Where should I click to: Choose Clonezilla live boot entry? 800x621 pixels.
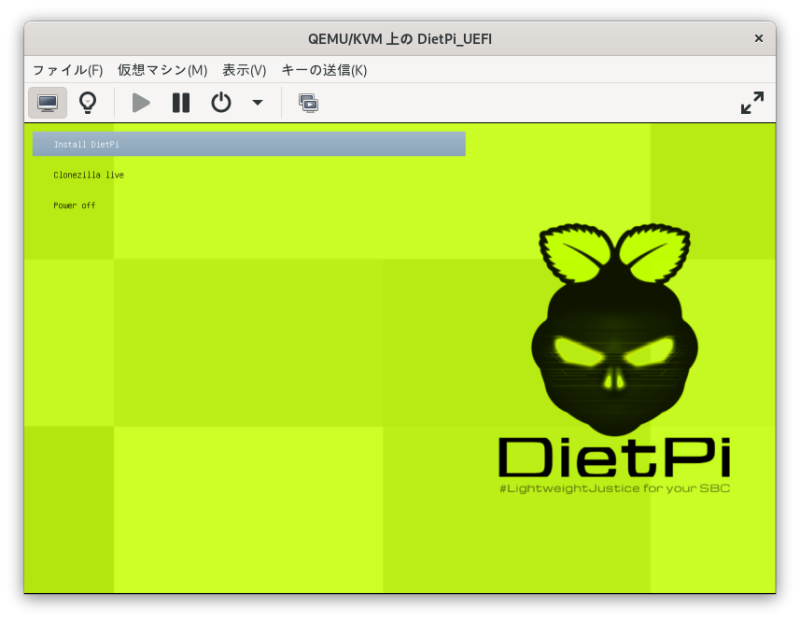[x=89, y=175]
